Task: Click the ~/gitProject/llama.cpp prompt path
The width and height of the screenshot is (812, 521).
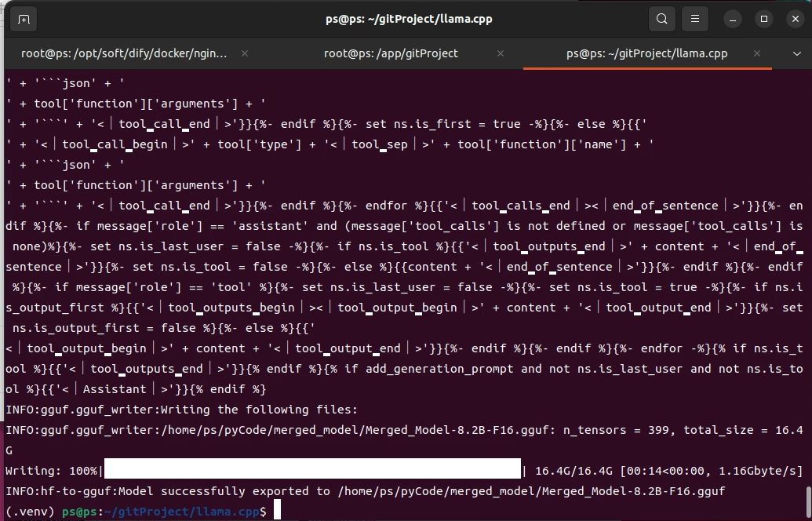Action: click(181, 512)
